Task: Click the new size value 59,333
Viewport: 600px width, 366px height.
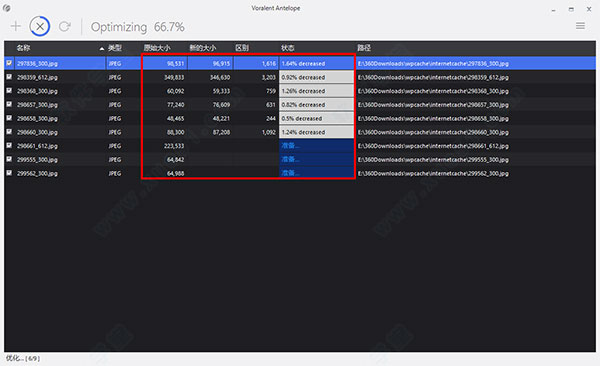Action: pos(222,91)
